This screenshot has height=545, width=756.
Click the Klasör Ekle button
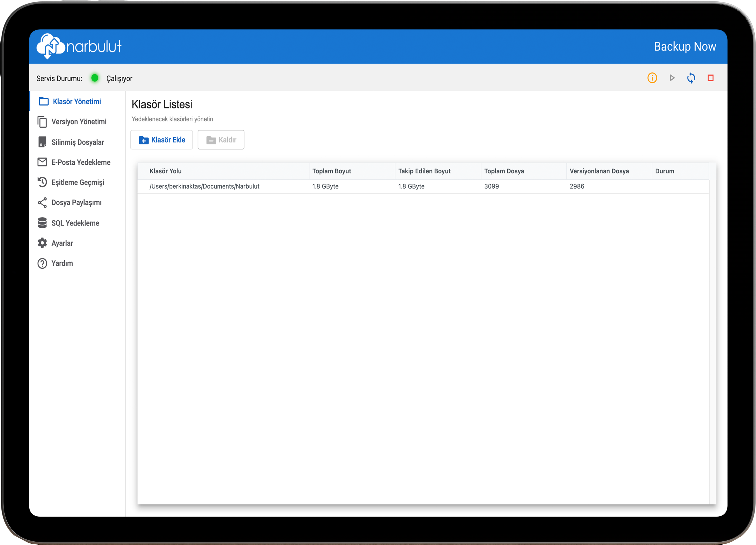point(162,140)
